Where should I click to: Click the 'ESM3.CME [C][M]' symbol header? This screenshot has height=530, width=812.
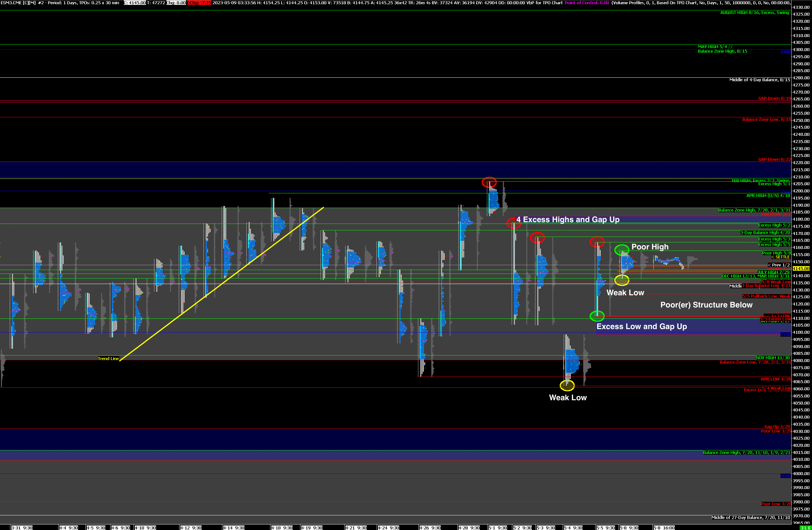(x=18, y=3)
